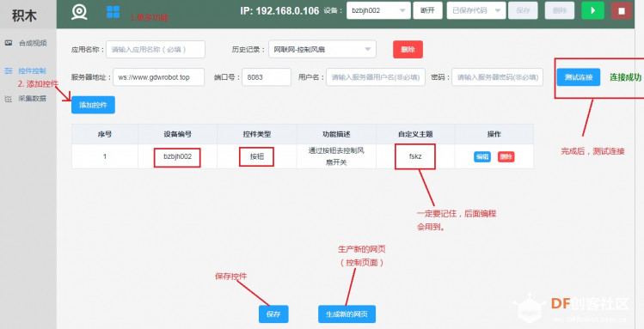644x329 pixels.
Task: Click the red 删除 button in row 1
Action: pyautogui.click(x=506, y=156)
